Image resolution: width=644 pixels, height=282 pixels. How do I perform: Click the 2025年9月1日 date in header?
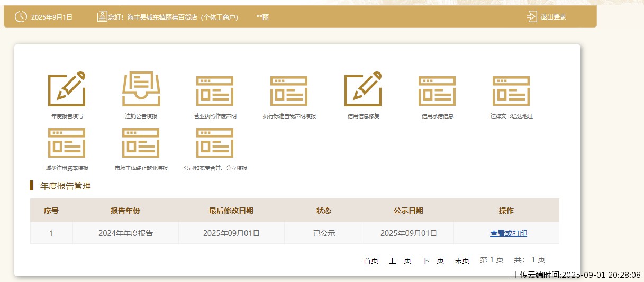point(52,17)
